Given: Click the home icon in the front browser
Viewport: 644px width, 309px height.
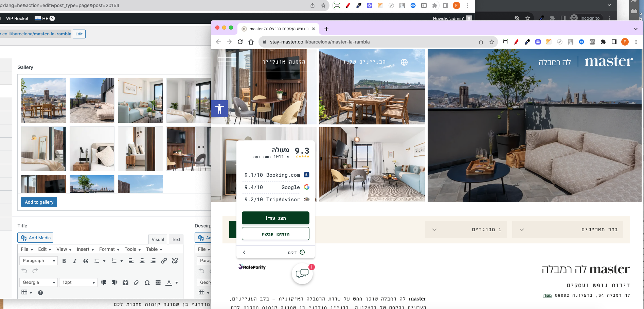Looking at the screenshot, I should 251,42.
